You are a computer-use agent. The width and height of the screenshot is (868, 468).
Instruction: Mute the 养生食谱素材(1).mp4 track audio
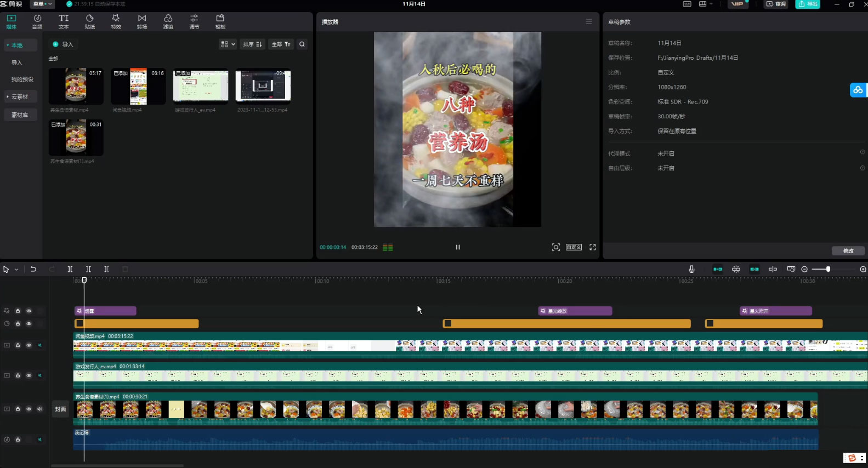point(40,409)
